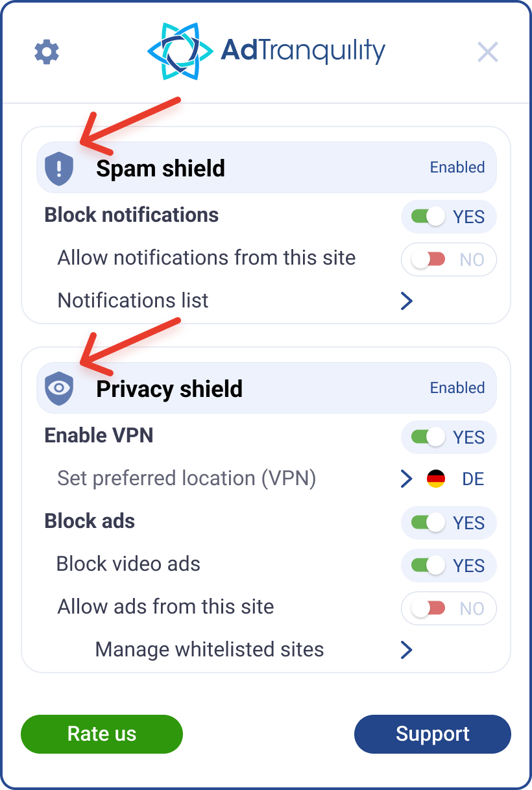532x790 pixels.
Task: Expand Notifications list with chevron arrow
Action: (x=407, y=301)
